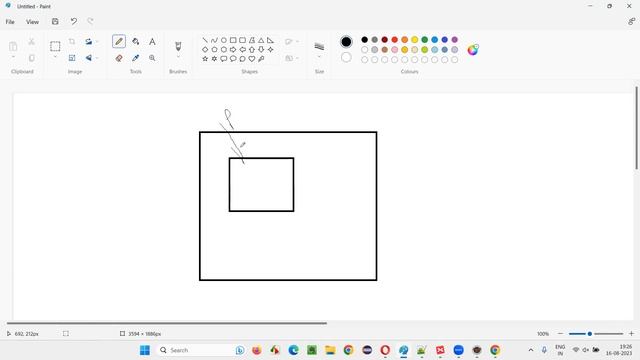Select the Text tool
The image size is (640, 360).
click(152, 41)
